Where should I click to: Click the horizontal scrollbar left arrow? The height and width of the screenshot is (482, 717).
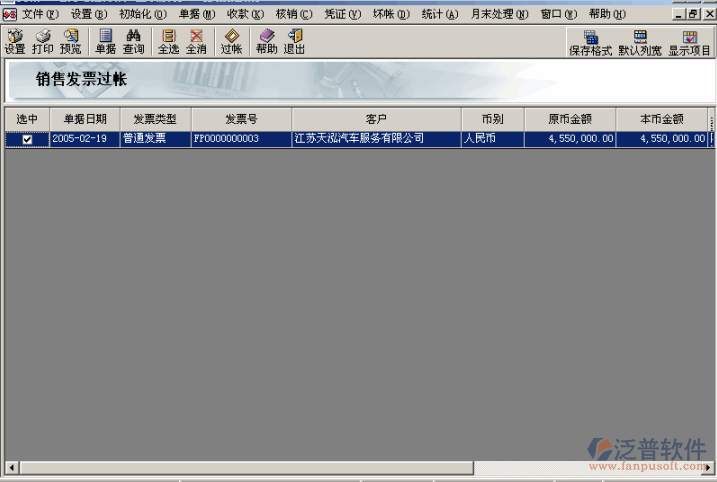pos(11,467)
